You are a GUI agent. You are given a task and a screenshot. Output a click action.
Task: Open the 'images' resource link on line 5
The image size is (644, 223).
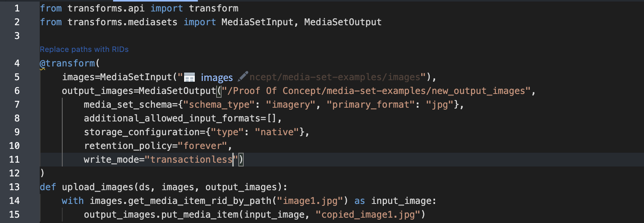click(217, 78)
